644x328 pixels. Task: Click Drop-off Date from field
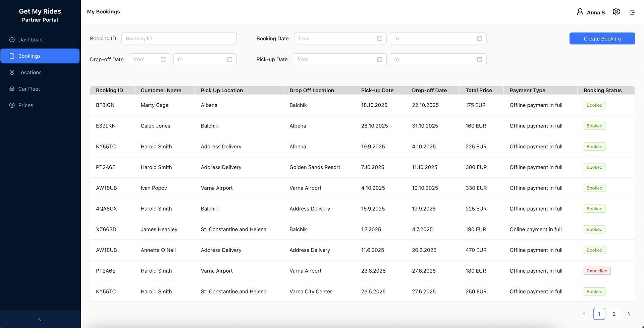pos(150,59)
